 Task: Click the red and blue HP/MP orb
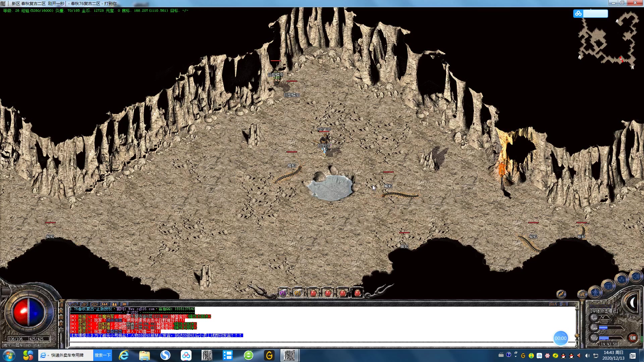coord(29,312)
